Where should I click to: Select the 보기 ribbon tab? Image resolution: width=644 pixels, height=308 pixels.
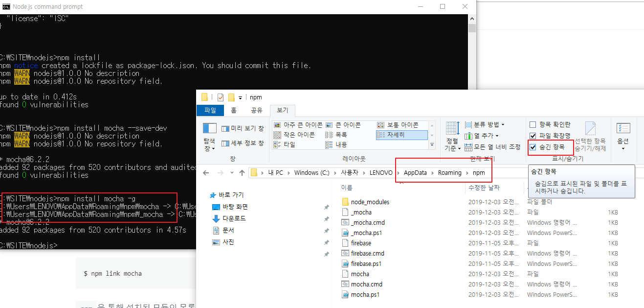click(x=283, y=111)
